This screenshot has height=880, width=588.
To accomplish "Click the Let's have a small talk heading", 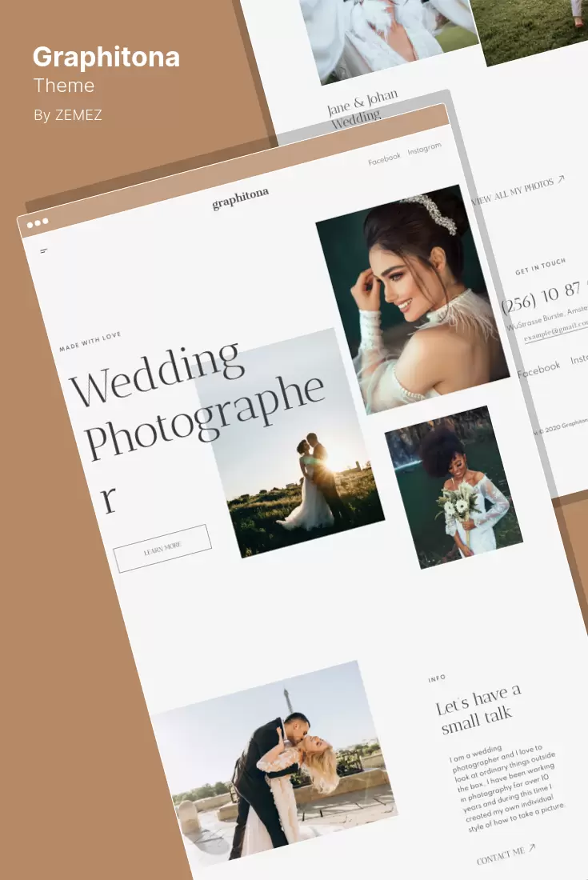I will click(x=478, y=709).
